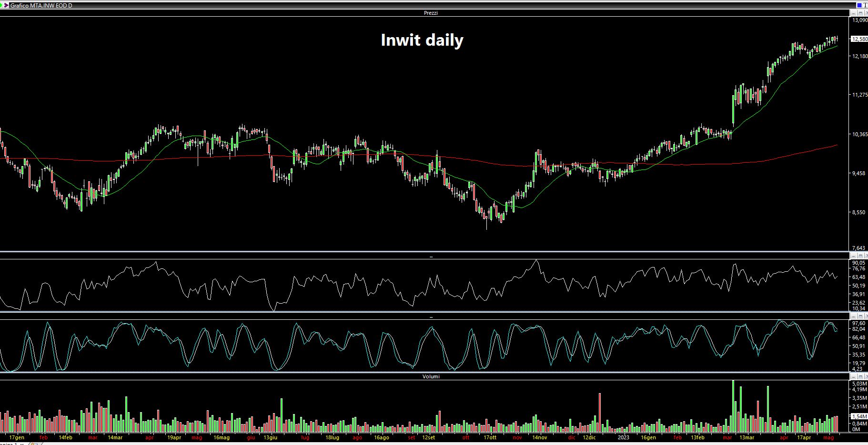Click the 12dic date on the time axis
The width and height of the screenshot is (868, 445).
[589, 437]
